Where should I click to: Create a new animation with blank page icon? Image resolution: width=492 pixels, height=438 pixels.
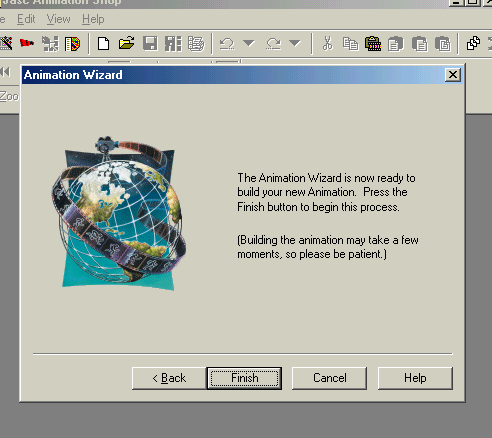coord(103,44)
